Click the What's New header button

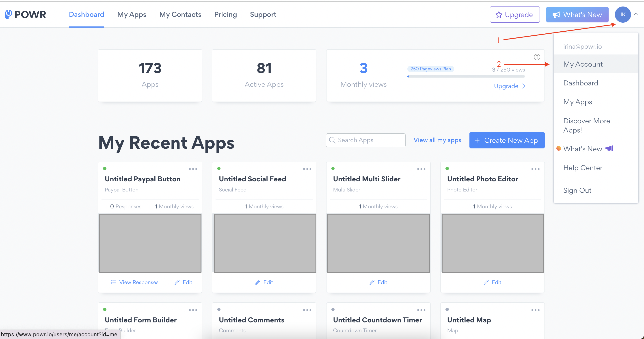click(577, 15)
